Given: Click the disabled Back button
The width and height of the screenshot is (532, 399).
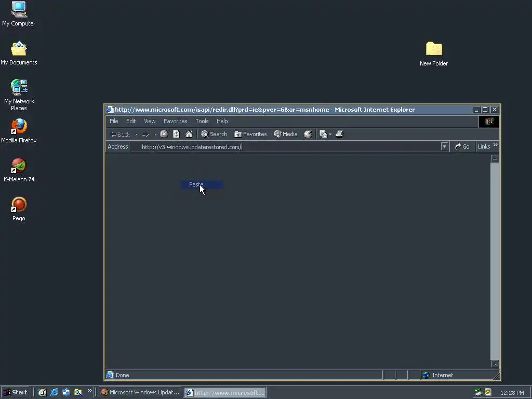Looking at the screenshot, I should tap(121, 135).
